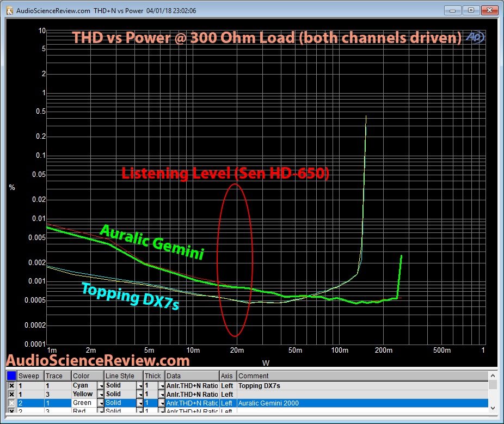Click the 'Anlr.THD+N Ratio' data cell in Yellow row
Screen dimensions: 504x424
click(192, 395)
